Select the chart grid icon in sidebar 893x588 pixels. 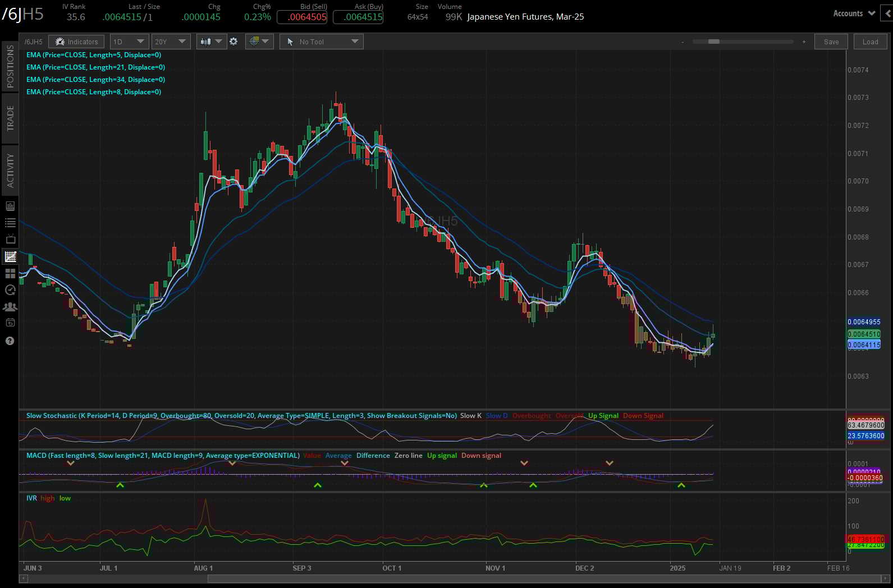click(x=10, y=256)
